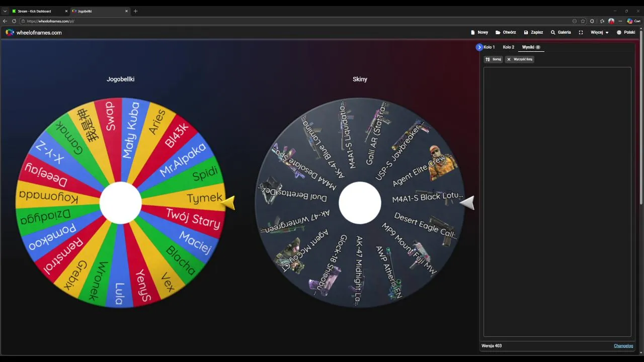The width and height of the screenshot is (644, 362).
Task: Click the Mały Kuba wheel slice
Action: coord(131,130)
